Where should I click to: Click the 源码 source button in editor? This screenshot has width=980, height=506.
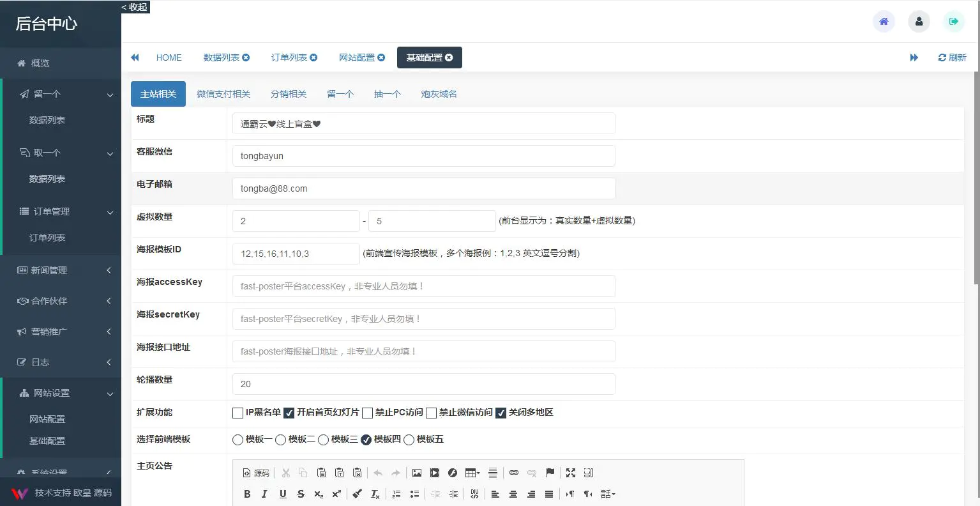pyautogui.click(x=256, y=473)
